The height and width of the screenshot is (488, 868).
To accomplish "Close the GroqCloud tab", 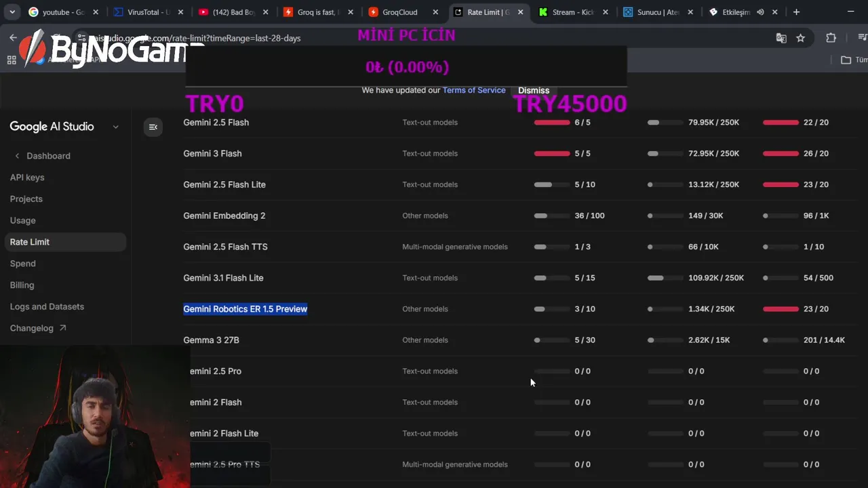I will click(x=435, y=12).
